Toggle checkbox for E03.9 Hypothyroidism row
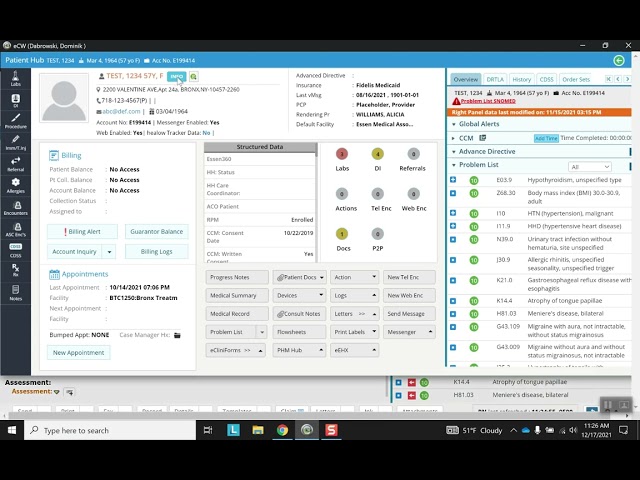 pos(453,180)
